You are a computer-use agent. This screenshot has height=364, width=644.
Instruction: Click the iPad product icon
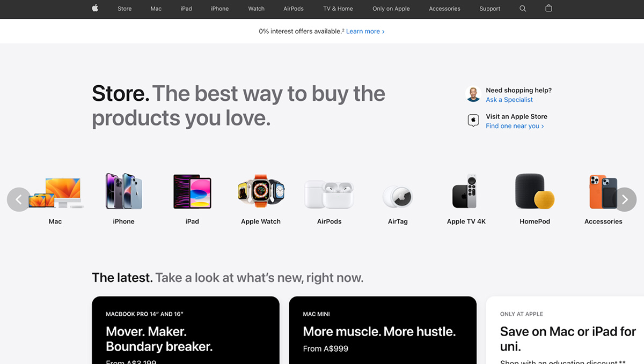(x=192, y=191)
